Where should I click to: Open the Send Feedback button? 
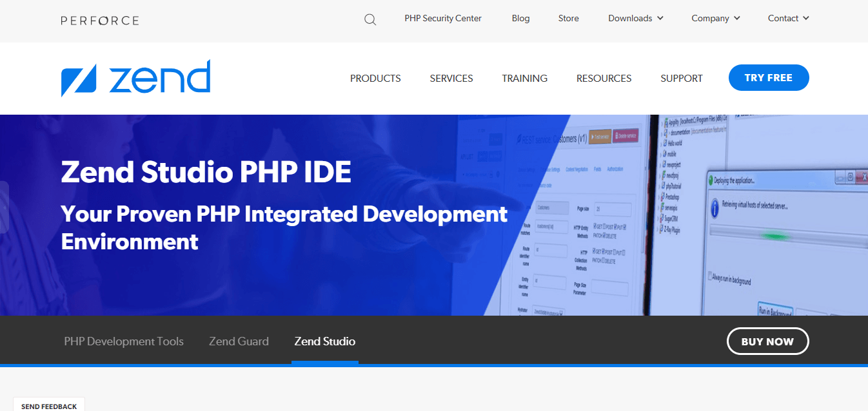[x=49, y=406]
